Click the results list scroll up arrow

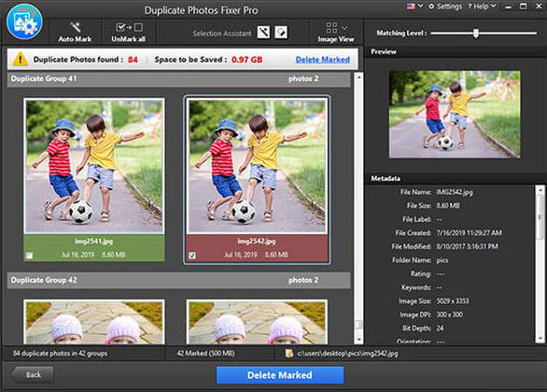(x=358, y=77)
